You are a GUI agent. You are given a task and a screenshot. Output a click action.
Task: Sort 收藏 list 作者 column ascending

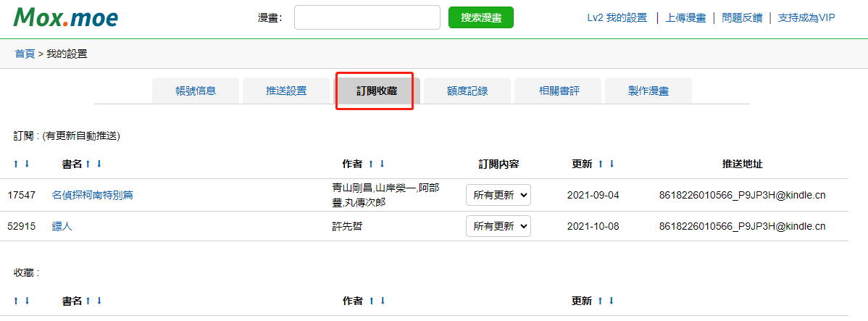click(371, 301)
